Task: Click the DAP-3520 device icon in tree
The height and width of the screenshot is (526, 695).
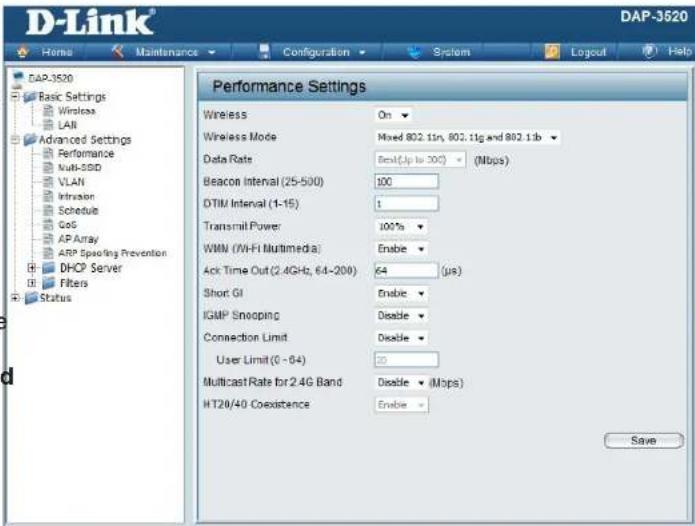Action: tap(19, 78)
